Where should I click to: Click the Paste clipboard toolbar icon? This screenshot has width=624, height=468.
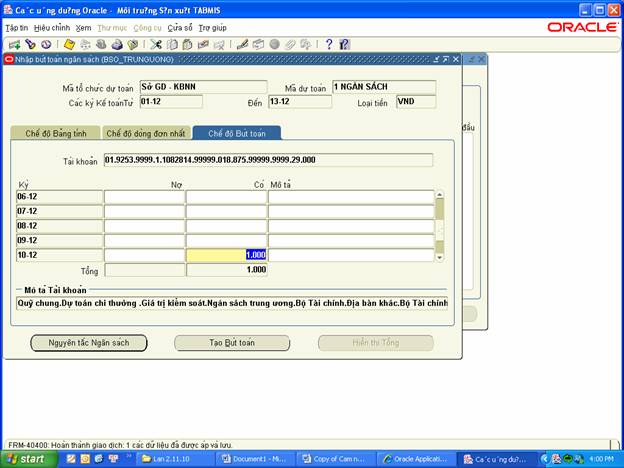(187, 45)
